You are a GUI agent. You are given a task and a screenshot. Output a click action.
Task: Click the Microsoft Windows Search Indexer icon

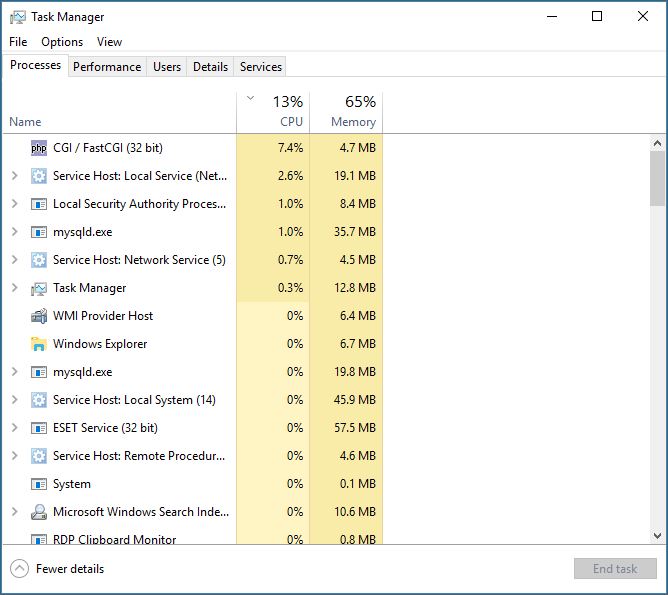pos(39,512)
